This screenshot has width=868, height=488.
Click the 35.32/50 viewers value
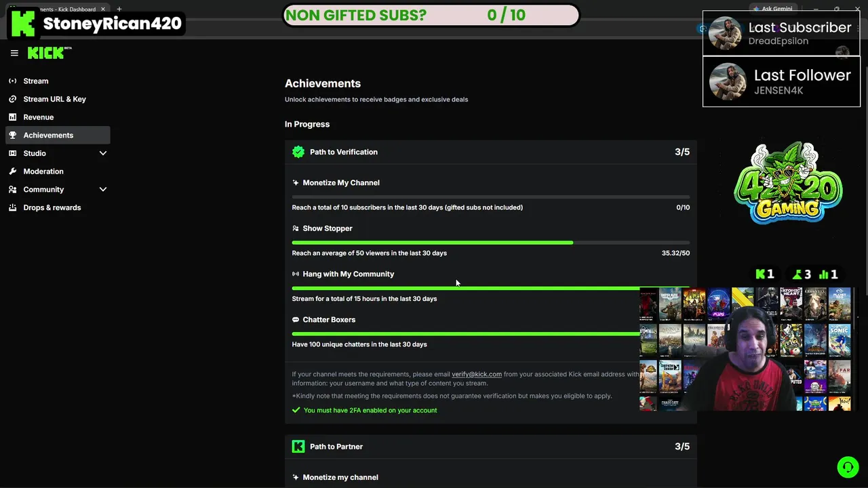[675, 253]
